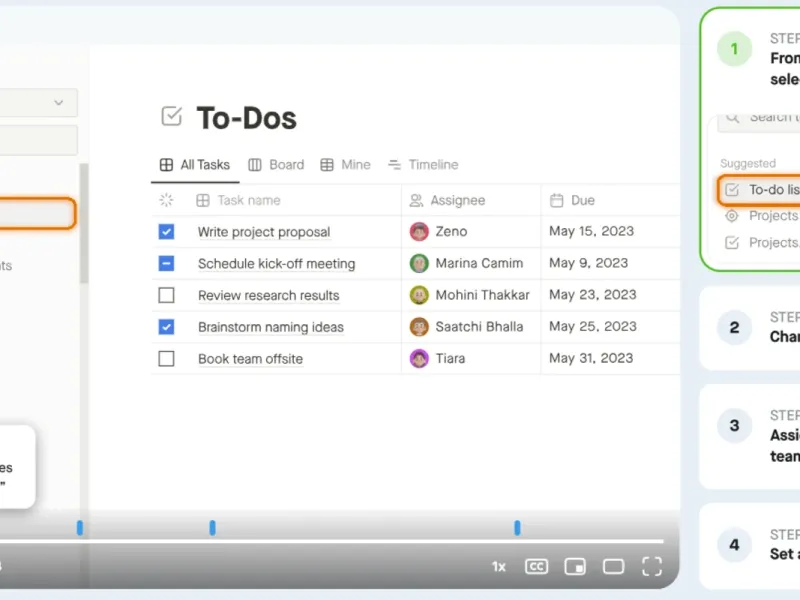Viewport: 800px width, 600px height.
Task: Open the Review research results task
Action: point(268,295)
